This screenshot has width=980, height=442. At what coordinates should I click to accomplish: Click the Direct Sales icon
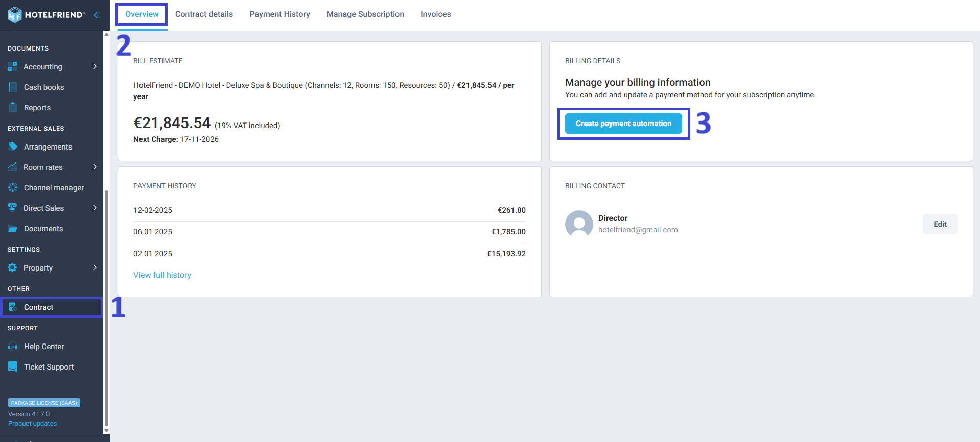tap(12, 207)
